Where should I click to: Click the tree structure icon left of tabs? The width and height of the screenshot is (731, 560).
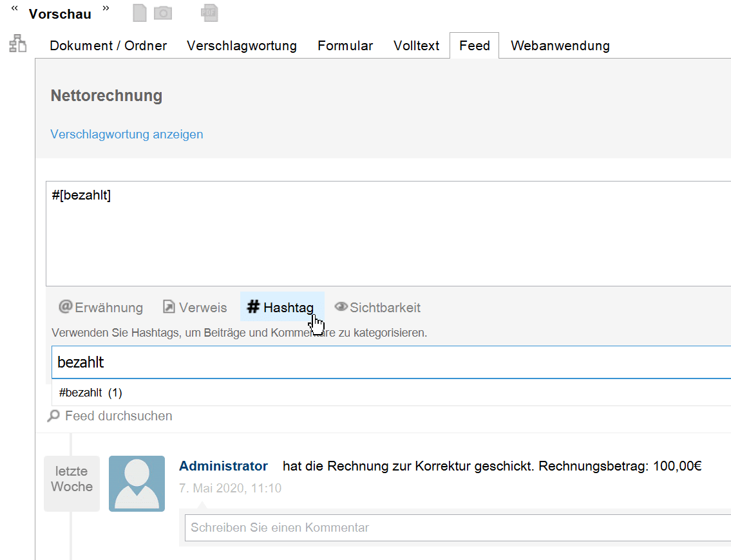tap(18, 44)
